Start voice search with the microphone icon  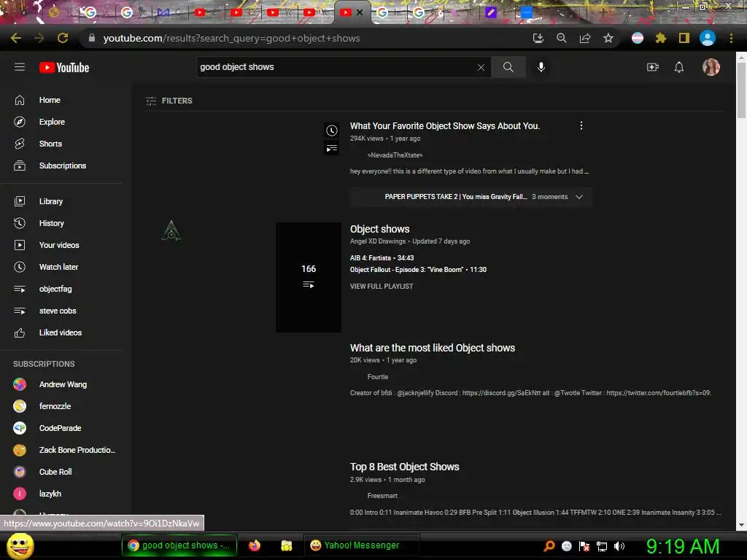click(541, 67)
